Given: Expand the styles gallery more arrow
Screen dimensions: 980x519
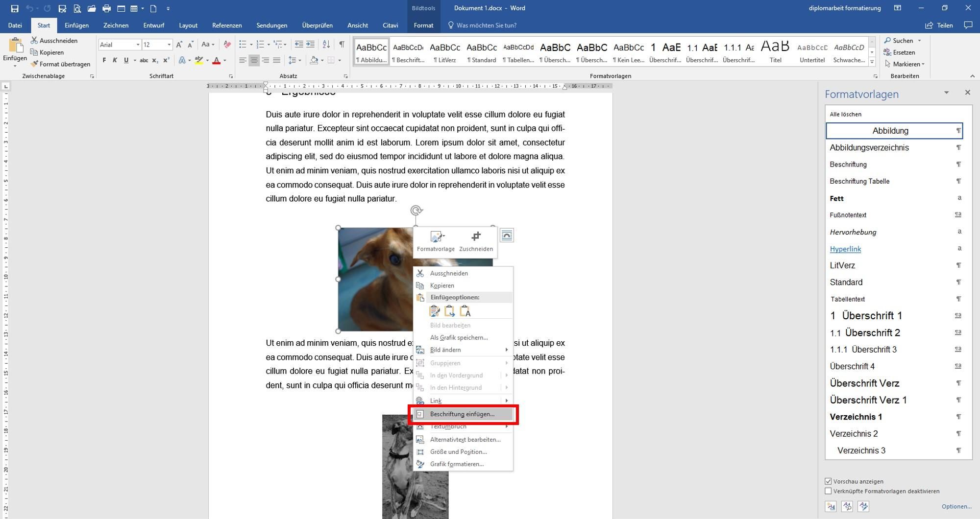Looking at the screenshot, I should click(x=872, y=62).
